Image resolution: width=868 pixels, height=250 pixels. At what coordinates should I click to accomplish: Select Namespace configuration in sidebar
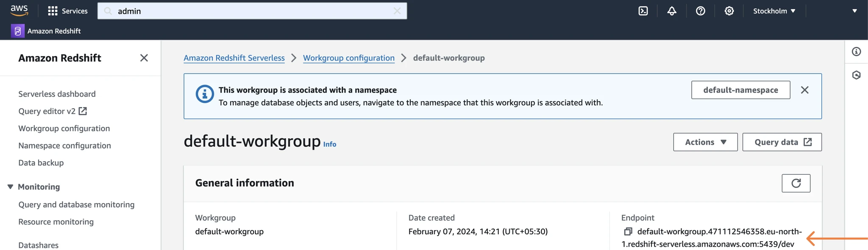[64, 146]
